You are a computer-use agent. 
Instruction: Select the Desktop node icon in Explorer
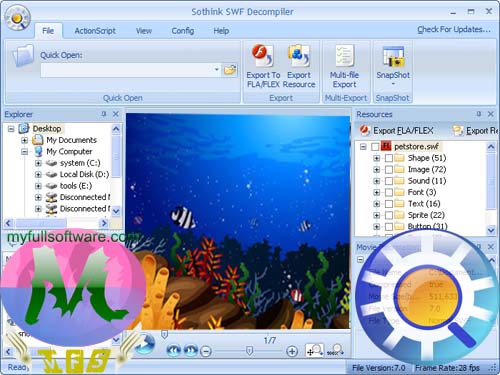pos(24,128)
